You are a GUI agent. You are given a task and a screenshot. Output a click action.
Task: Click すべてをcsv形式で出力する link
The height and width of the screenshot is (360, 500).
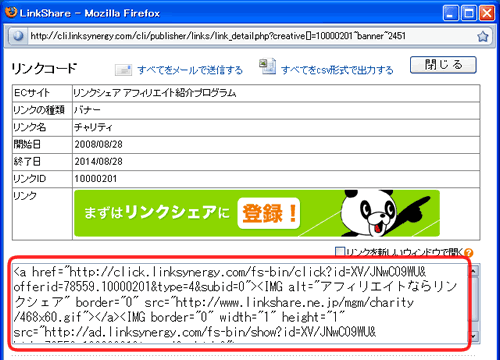(x=337, y=70)
